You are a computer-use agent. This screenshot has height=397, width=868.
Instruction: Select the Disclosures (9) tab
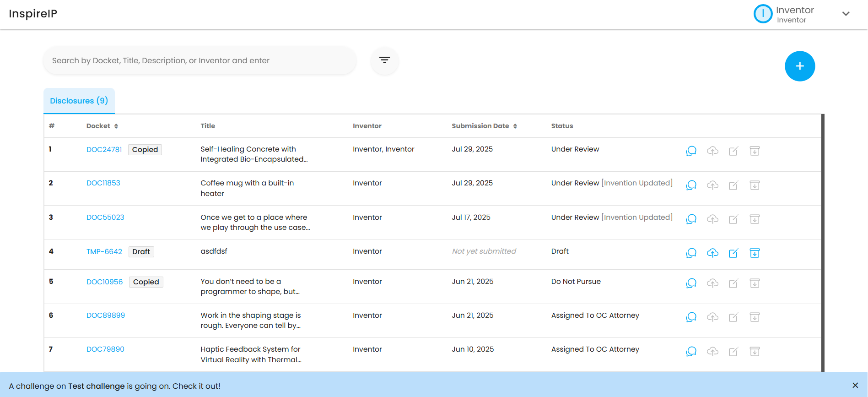coord(79,101)
